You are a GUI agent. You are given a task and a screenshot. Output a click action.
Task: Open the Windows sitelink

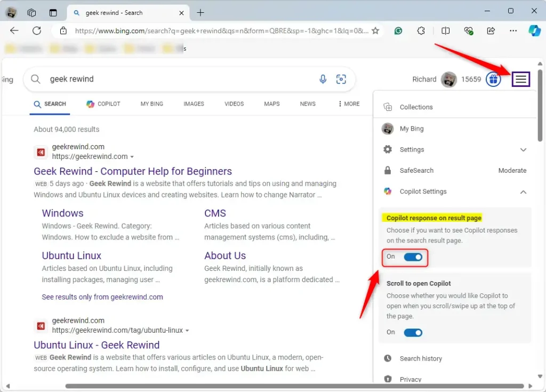(x=63, y=213)
